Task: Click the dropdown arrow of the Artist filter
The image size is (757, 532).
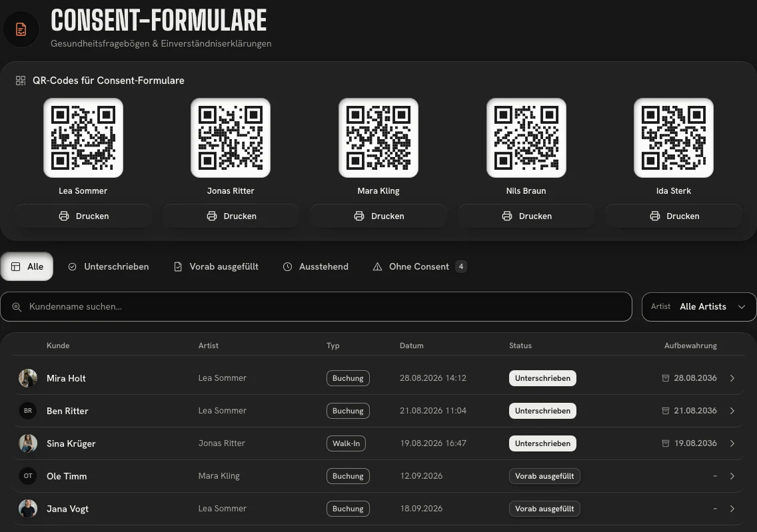Action: [742, 307]
